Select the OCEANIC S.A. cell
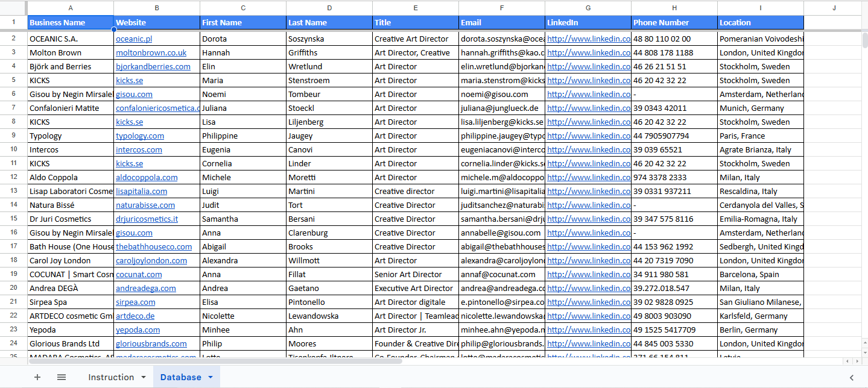 [71, 39]
